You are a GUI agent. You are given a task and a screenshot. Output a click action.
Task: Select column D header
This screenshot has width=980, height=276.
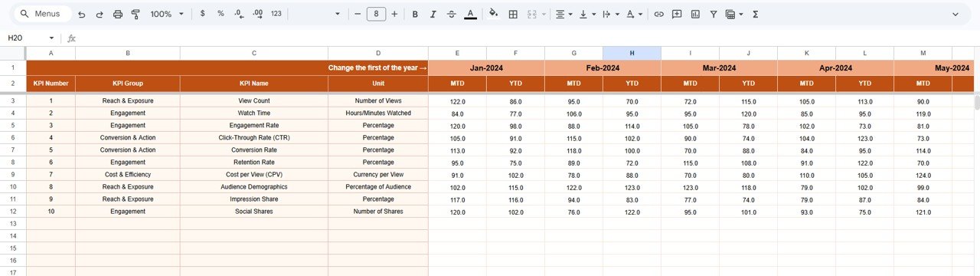[x=378, y=53]
